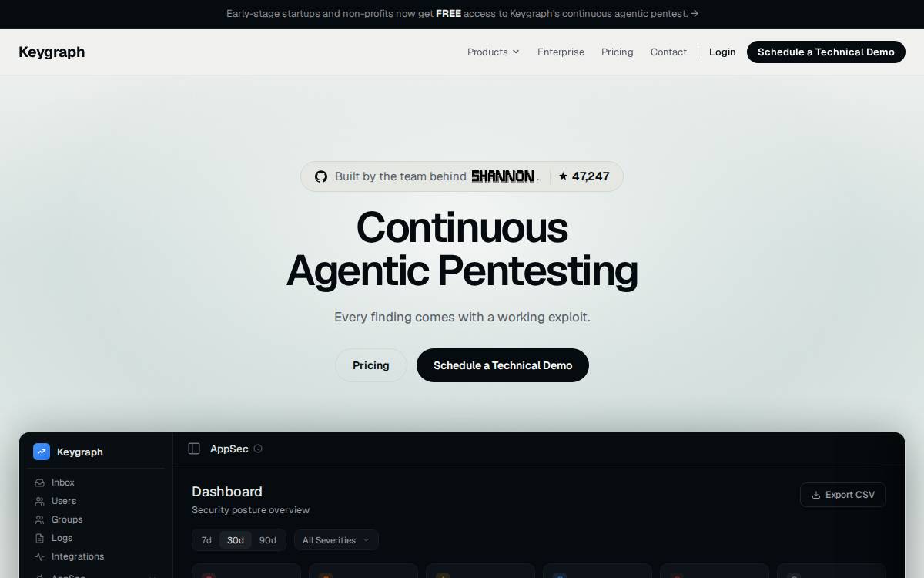Click the Groups icon in sidebar

pyautogui.click(x=39, y=519)
